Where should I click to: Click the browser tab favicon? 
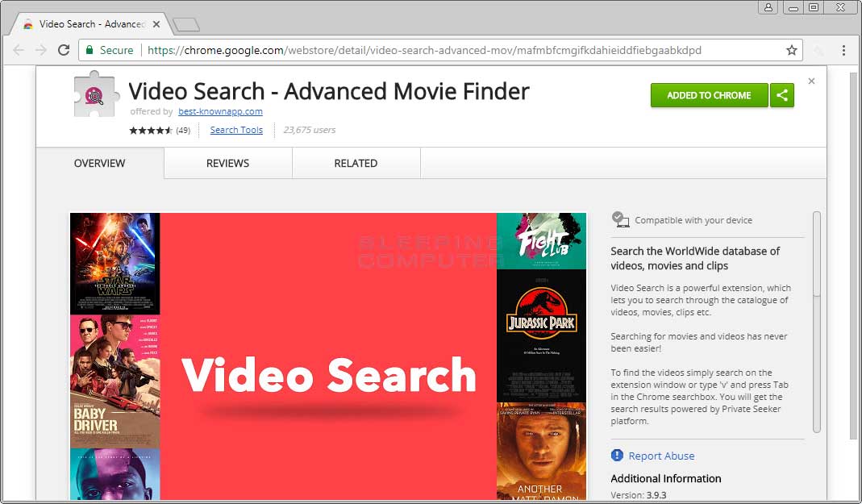click(28, 24)
